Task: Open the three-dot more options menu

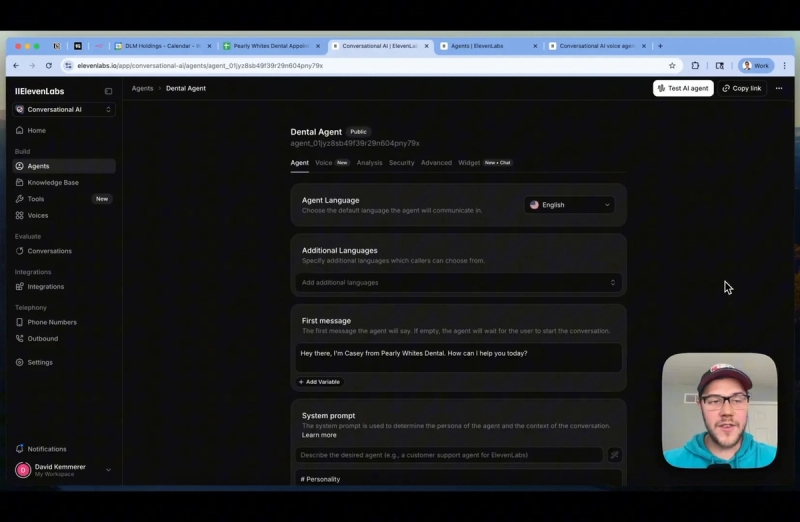Action: (779, 88)
